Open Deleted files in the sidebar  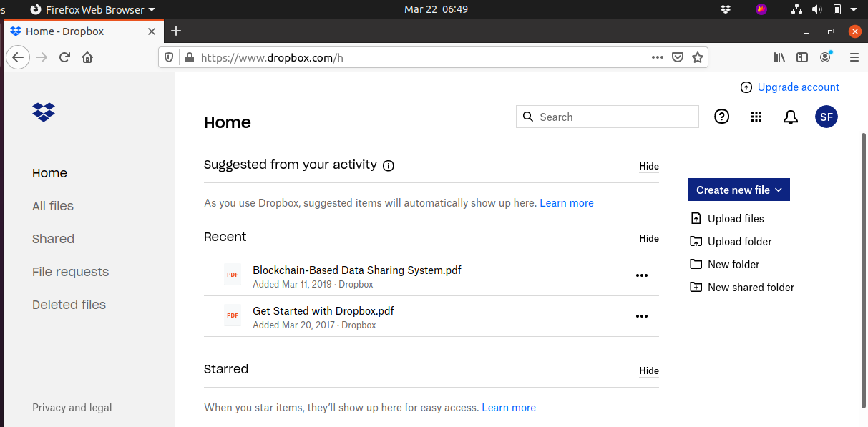point(69,305)
